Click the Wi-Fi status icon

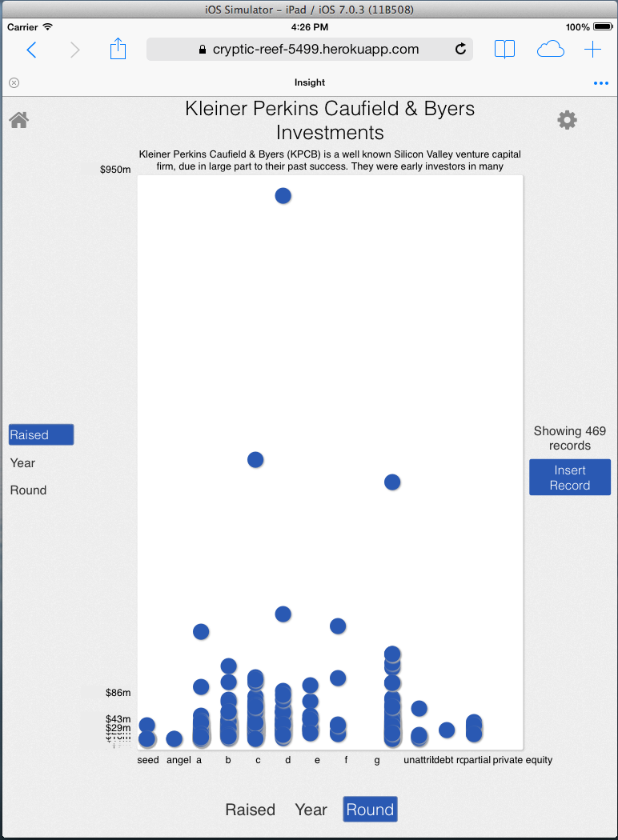pos(48,26)
